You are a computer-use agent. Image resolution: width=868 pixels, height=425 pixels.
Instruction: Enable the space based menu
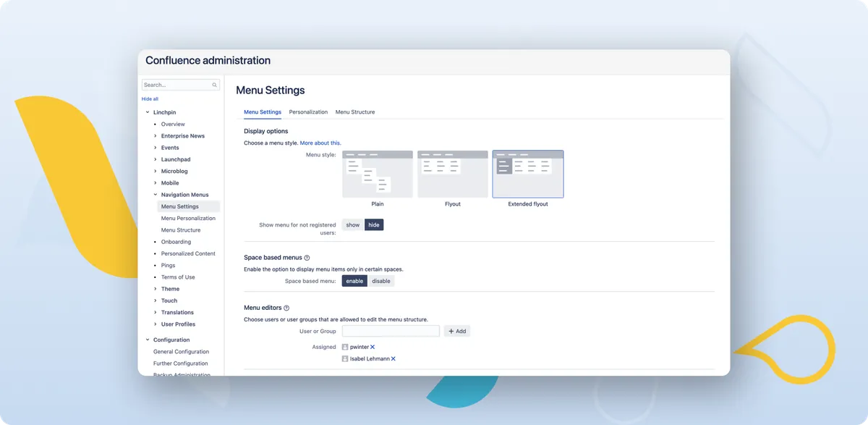(x=354, y=281)
